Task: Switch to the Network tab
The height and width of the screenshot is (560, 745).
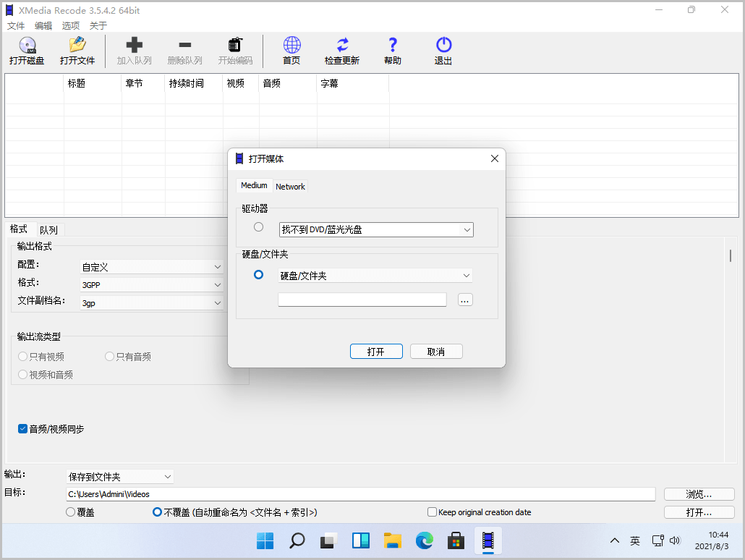Action: (290, 187)
